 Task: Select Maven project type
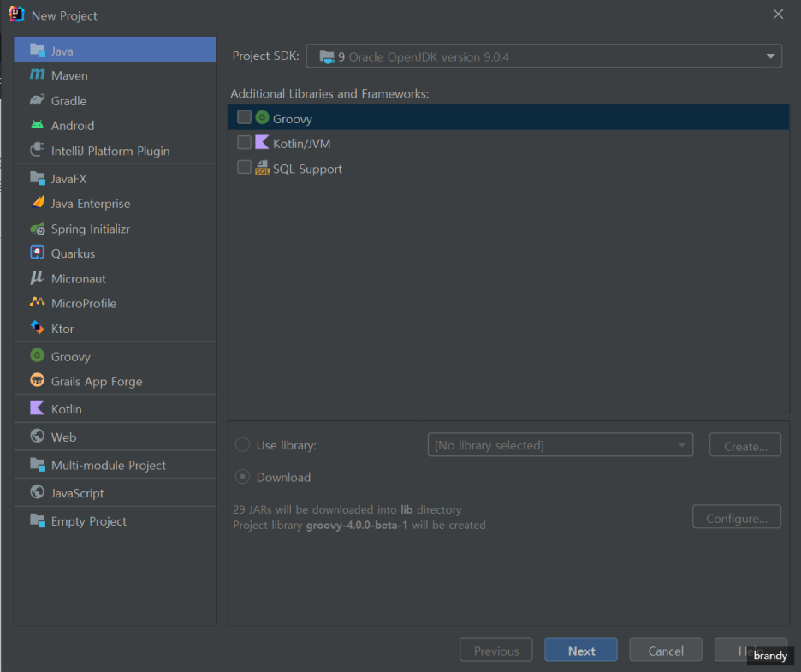point(115,75)
